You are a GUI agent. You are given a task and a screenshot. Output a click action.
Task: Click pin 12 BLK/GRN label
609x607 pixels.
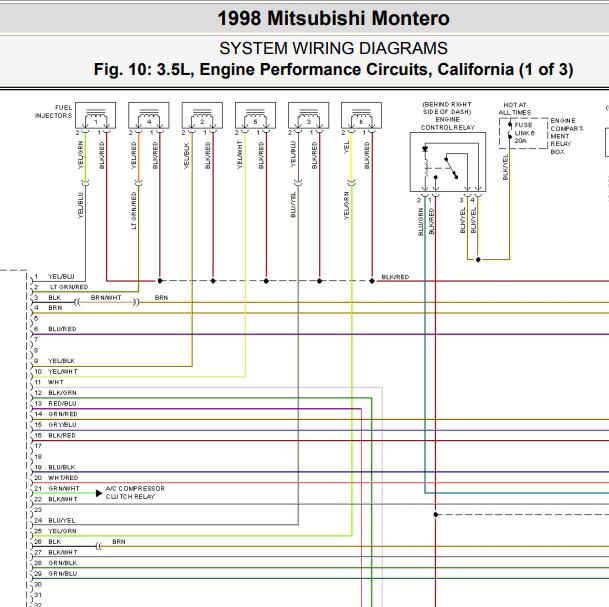click(62, 393)
